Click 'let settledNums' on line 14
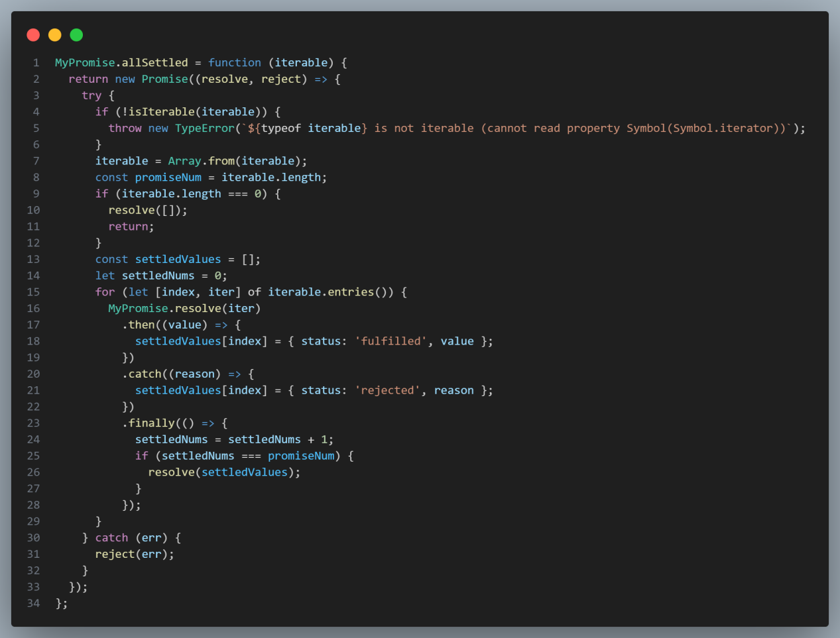The image size is (840, 638). (145, 276)
